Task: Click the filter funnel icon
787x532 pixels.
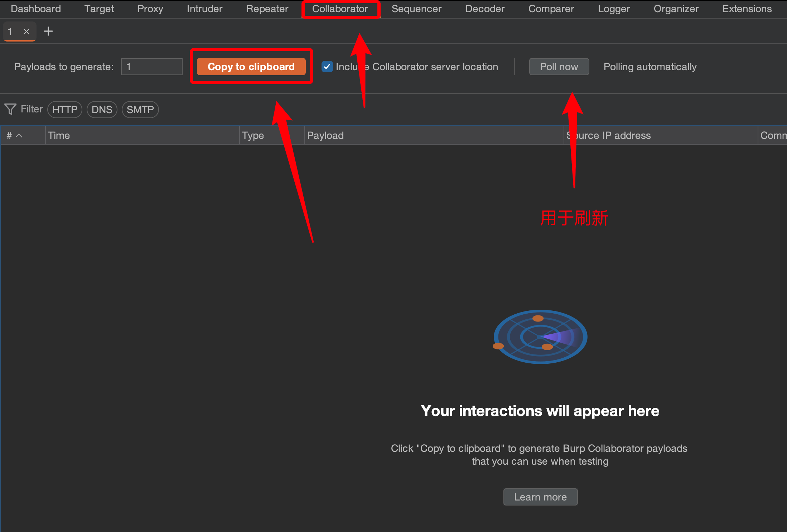Action: 10,109
